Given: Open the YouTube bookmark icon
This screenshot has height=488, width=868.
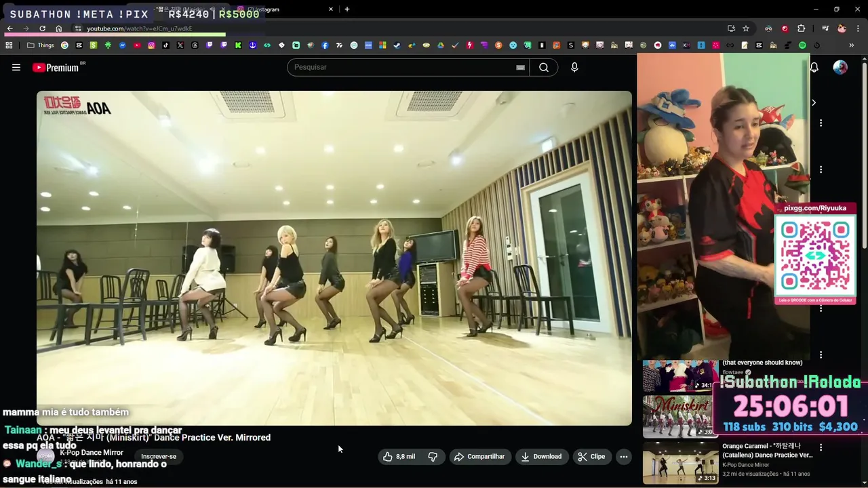Looking at the screenshot, I should (137, 45).
